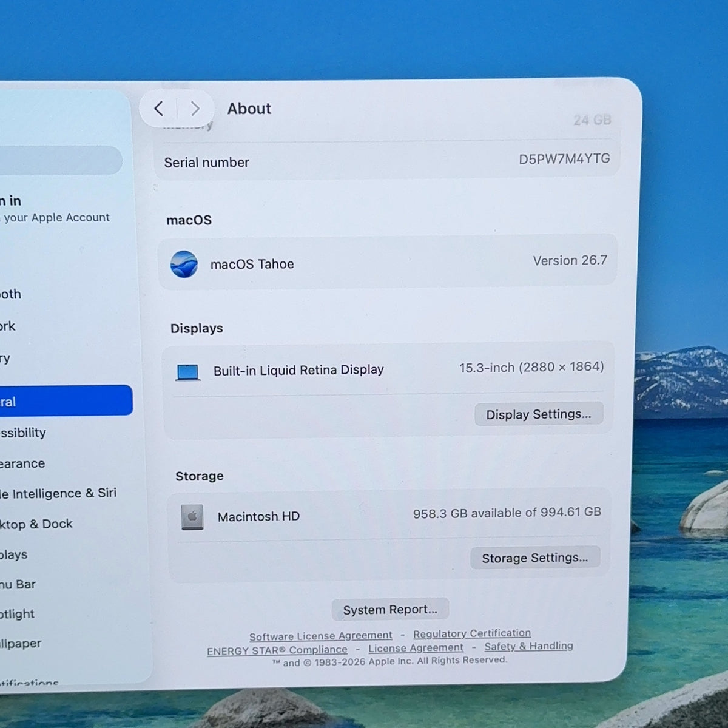
Task: Select the highlighted General sidebar item
Action: coord(66,400)
